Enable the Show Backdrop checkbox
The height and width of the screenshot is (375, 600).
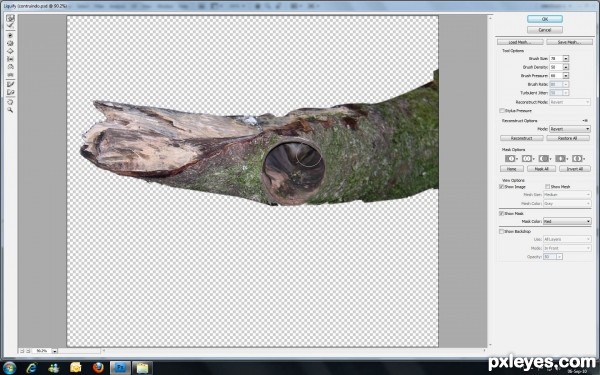click(501, 232)
